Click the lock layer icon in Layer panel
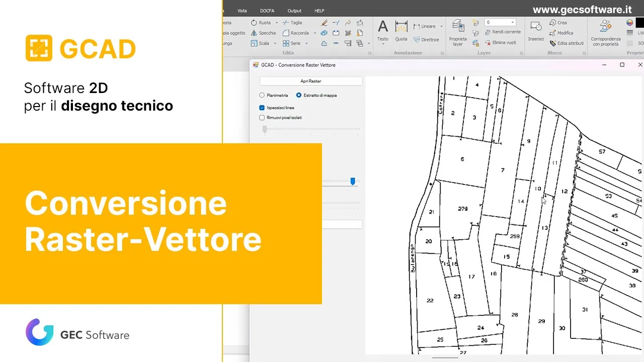Image resolution: width=644 pixels, height=362 pixels. pos(476,43)
